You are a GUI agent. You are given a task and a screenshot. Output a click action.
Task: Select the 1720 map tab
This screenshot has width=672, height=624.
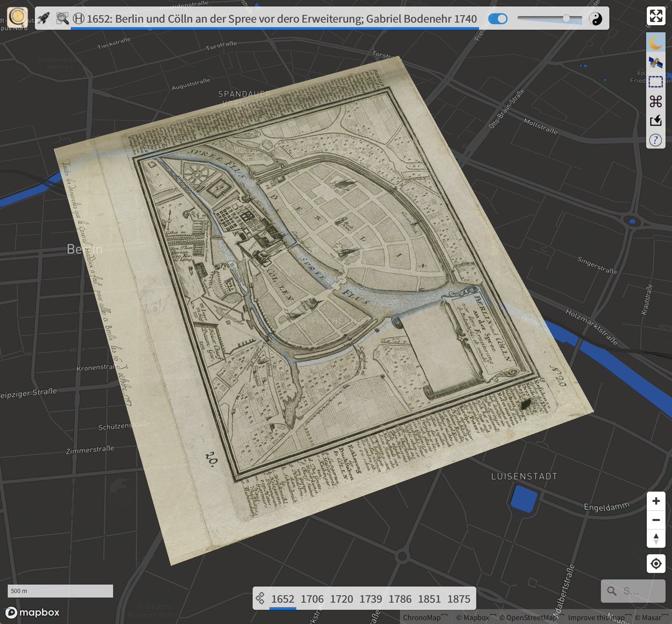click(x=342, y=599)
